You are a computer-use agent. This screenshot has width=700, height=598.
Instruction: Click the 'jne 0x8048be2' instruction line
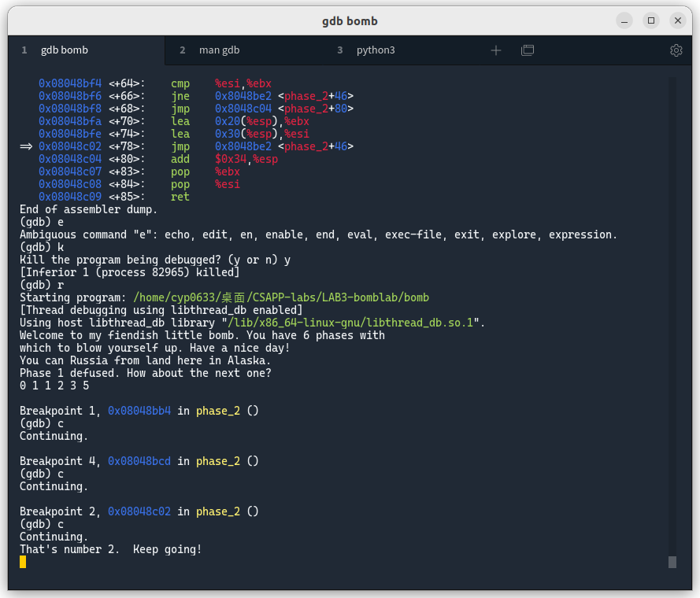(196, 96)
